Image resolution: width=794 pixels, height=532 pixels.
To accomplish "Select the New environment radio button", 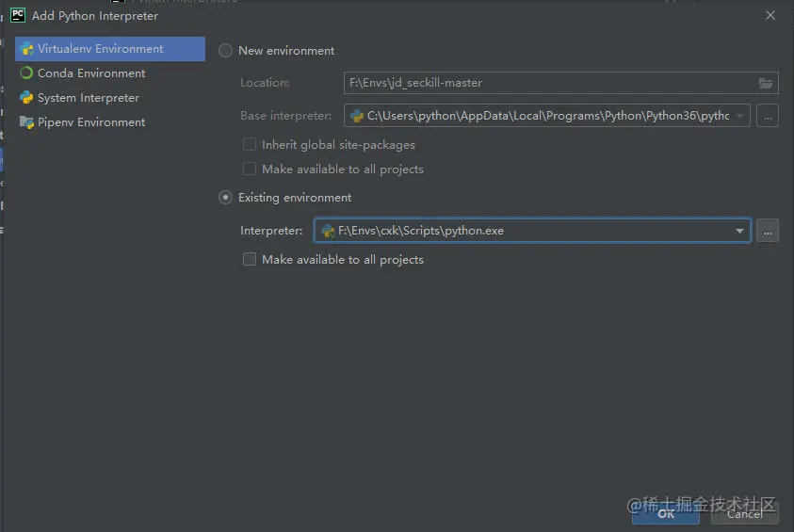I will pyautogui.click(x=225, y=51).
